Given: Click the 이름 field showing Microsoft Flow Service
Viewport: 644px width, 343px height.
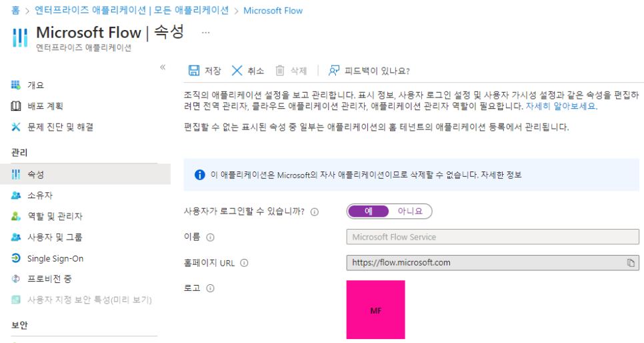Looking at the screenshot, I should click(x=493, y=237).
